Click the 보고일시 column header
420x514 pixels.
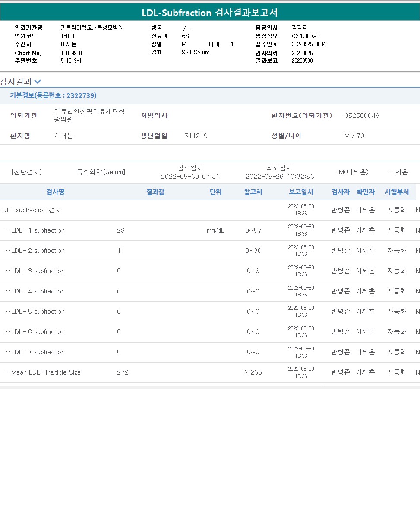[301, 192]
